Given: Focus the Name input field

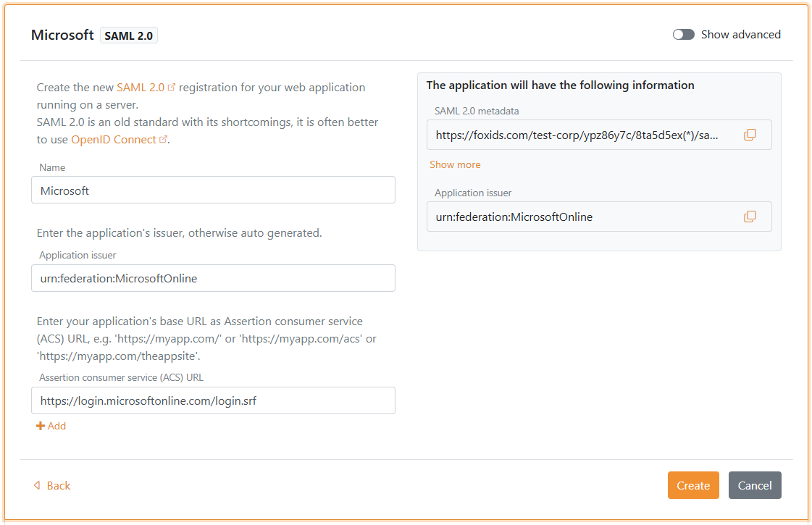Looking at the screenshot, I should click(213, 190).
